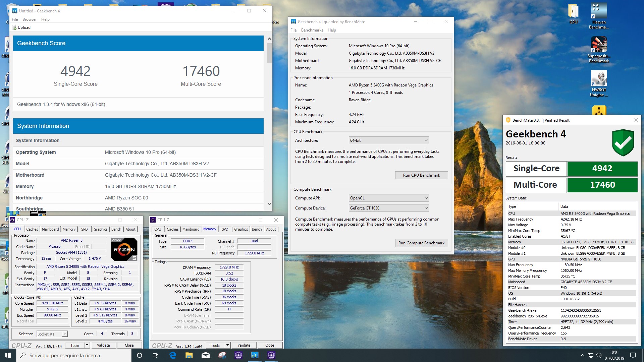
Task: Click the scroll-up arrow in Geekbench results
Action: [x=269, y=39]
